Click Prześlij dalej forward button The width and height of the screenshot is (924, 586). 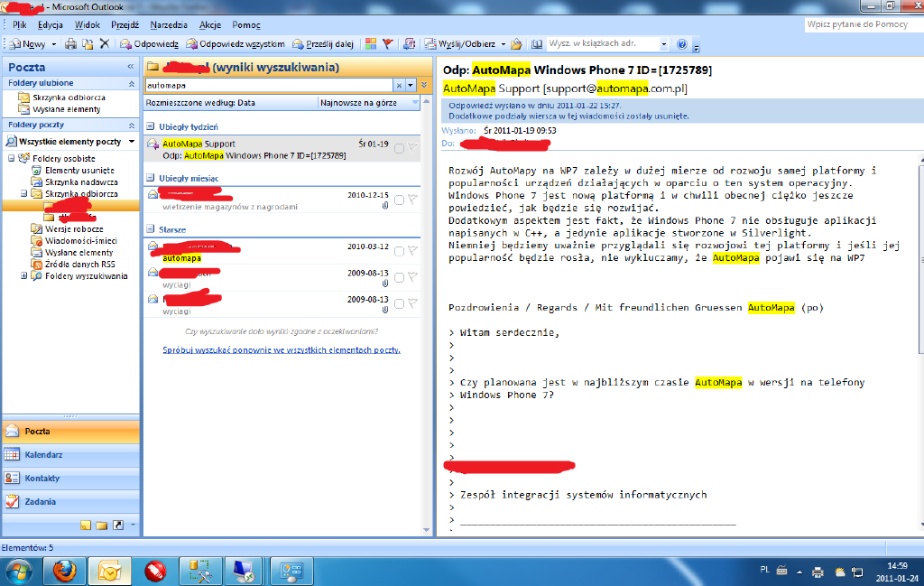[323, 44]
